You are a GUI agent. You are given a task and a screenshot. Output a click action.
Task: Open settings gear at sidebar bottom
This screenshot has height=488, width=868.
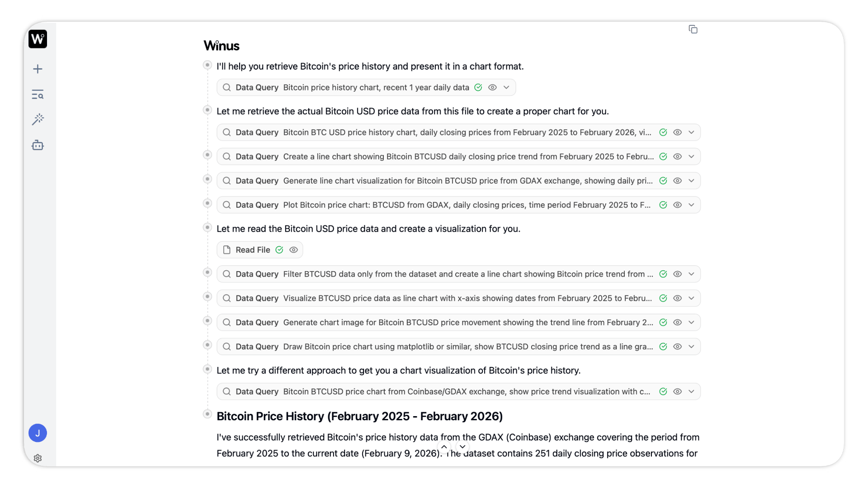point(38,458)
